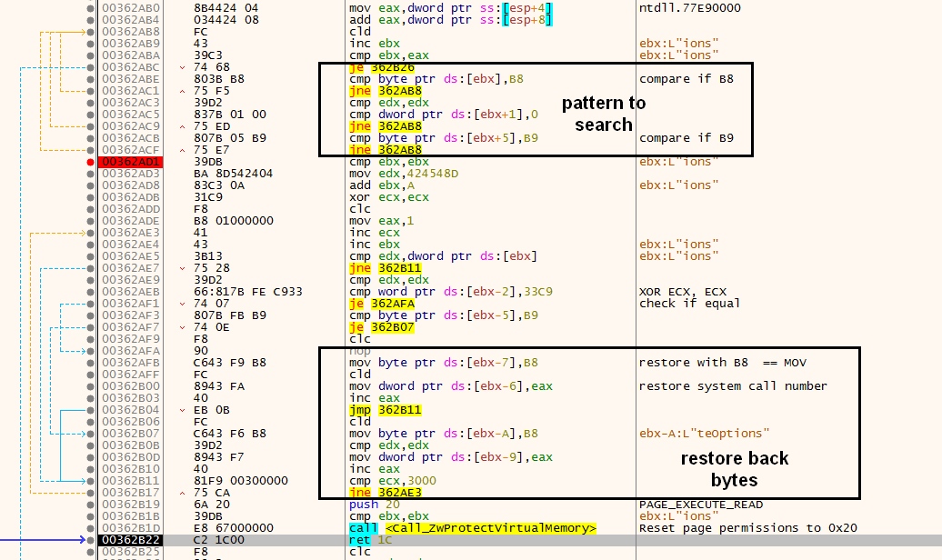Select instruction 'mov dword ptr ds:[ebx-6],eax'

point(451,386)
